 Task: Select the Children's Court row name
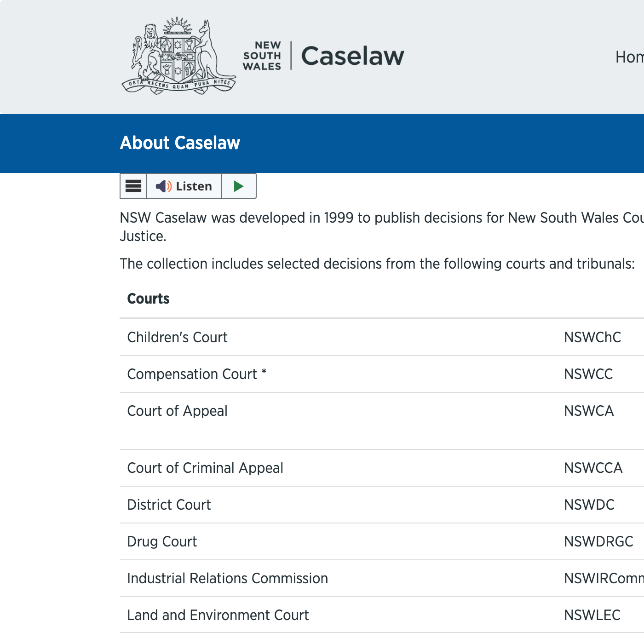[x=177, y=337]
